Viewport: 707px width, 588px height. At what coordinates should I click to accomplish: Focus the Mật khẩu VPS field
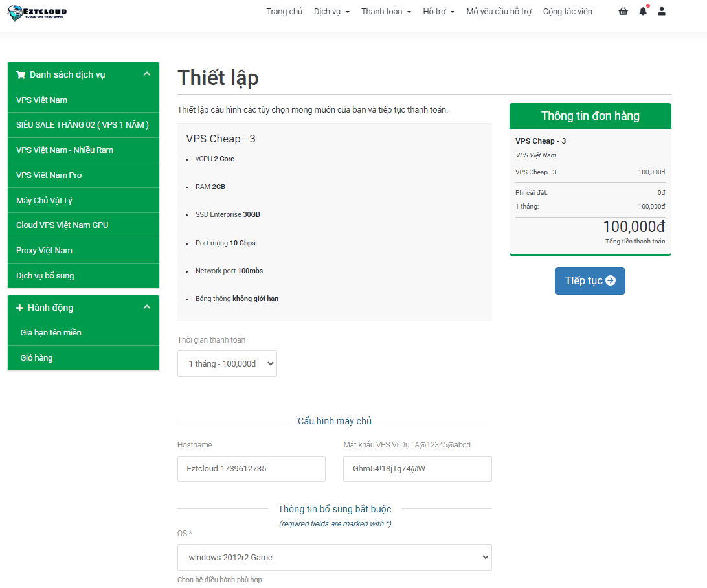(x=417, y=469)
